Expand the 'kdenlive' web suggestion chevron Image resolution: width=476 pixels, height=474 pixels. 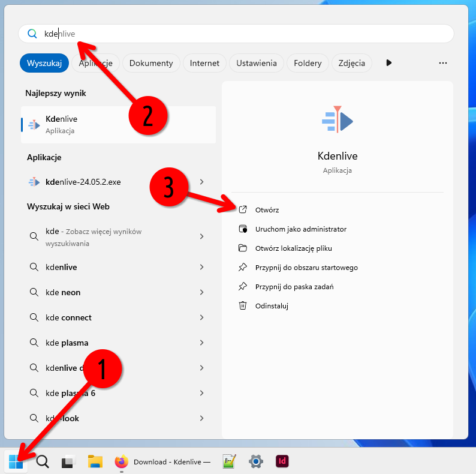point(202,267)
